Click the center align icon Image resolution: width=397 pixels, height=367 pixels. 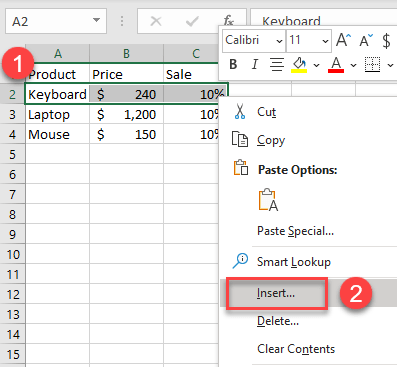(277, 64)
